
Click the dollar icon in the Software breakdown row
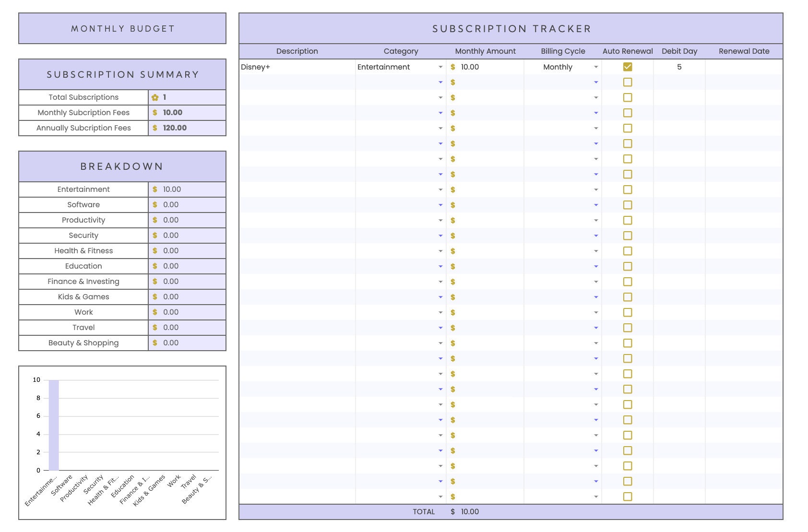pyautogui.click(x=154, y=204)
